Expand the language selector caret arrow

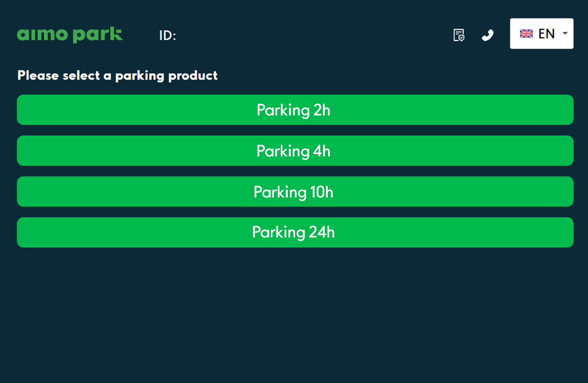click(x=565, y=34)
